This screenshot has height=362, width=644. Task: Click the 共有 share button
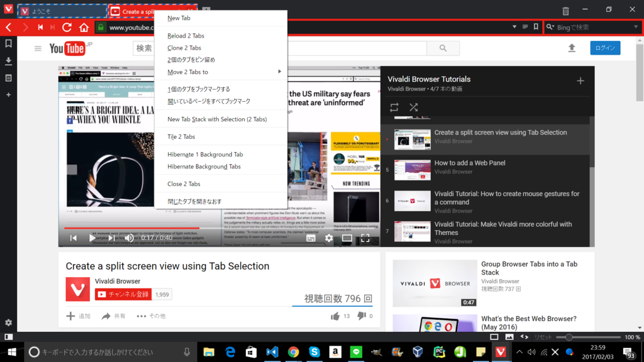[x=113, y=316]
